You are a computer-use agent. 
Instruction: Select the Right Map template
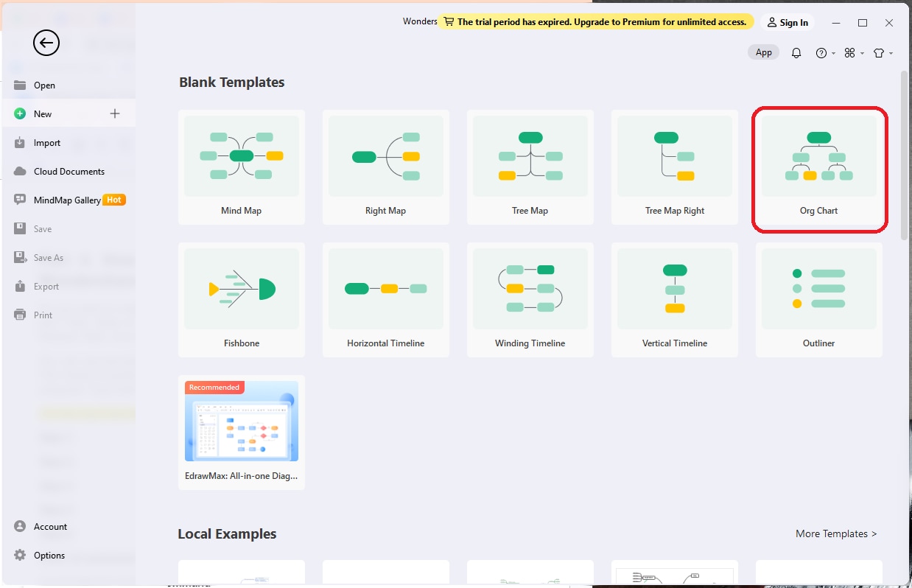click(386, 167)
